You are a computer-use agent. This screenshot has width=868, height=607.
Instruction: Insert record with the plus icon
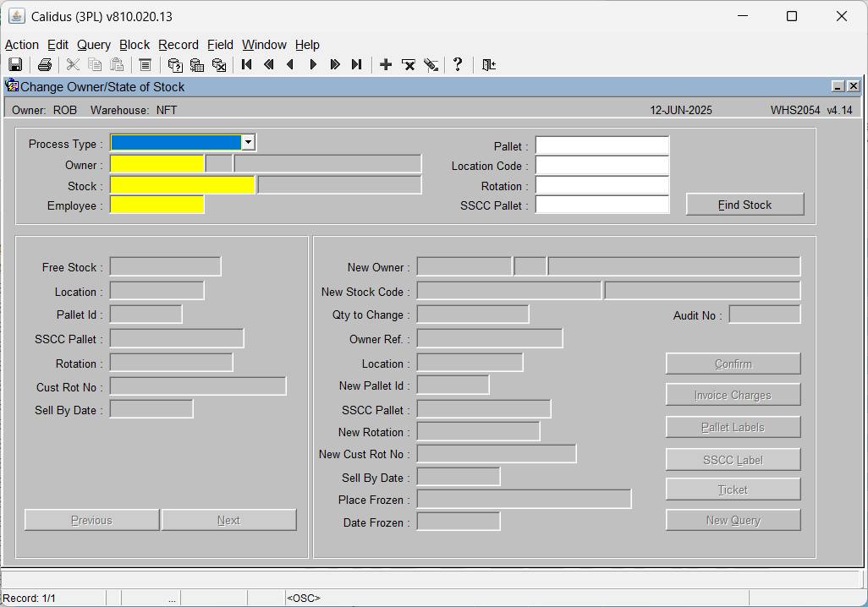point(386,65)
